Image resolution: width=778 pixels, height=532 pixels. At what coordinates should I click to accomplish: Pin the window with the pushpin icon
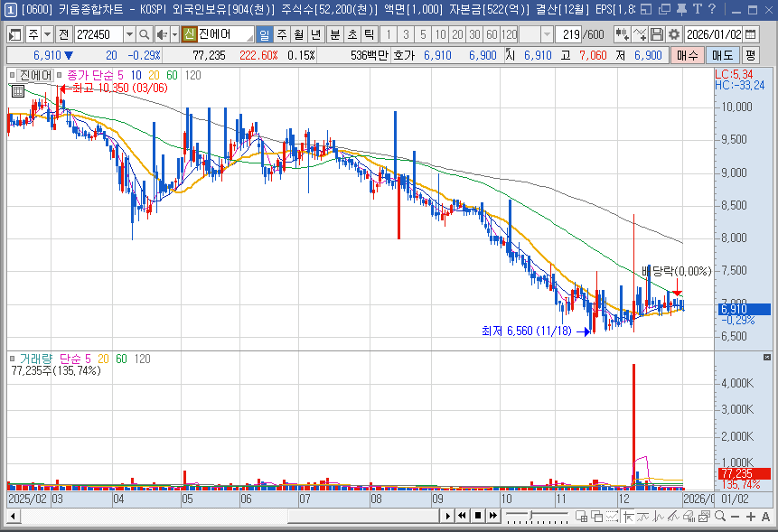[681, 9]
